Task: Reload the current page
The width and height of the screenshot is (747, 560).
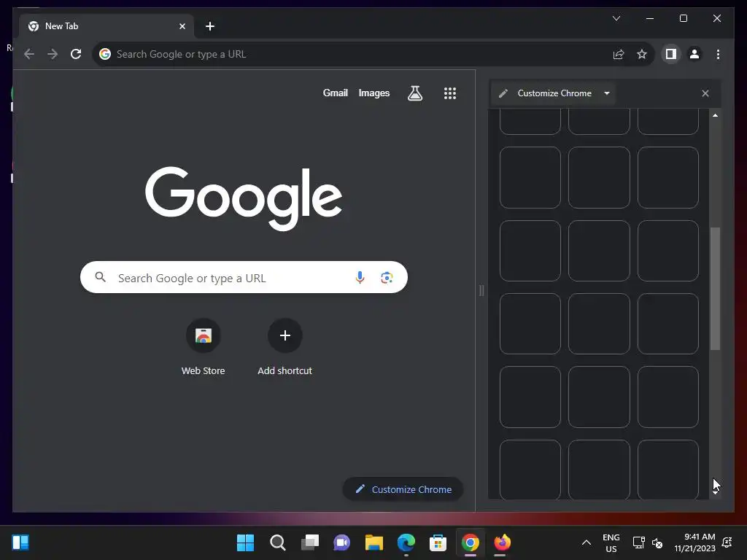Action: 76,54
